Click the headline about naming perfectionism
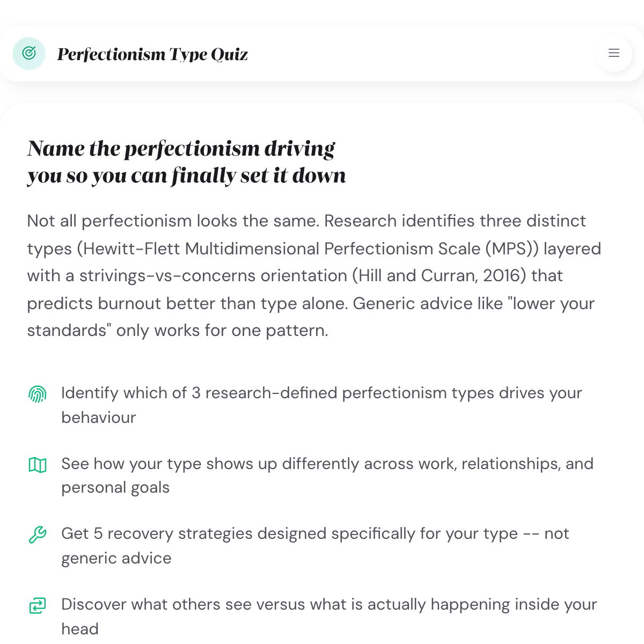The width and height of the screenshot is (644, 644). pyautogui.click(x=186, y=161)
